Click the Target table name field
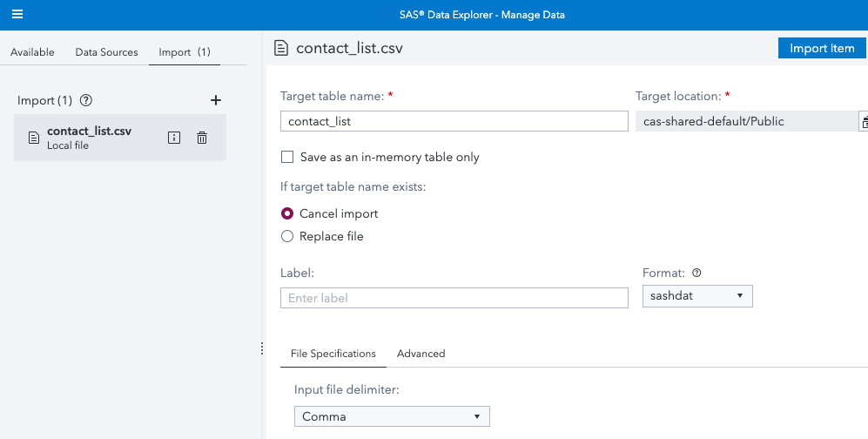868x439 pixels. pyautogui.click(x=454, y=122)
